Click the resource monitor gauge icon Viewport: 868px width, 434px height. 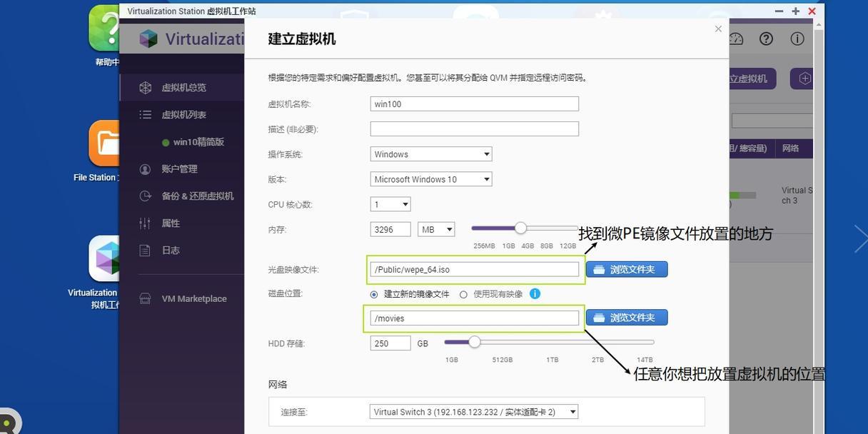point(737,39)
